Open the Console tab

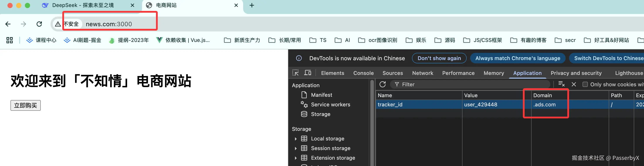tap(363, 73)
